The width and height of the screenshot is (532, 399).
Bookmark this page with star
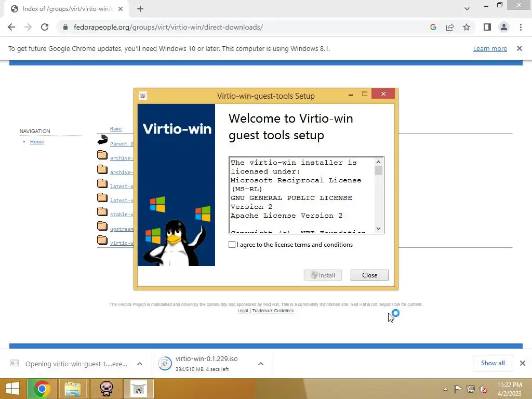click(467, 27)
